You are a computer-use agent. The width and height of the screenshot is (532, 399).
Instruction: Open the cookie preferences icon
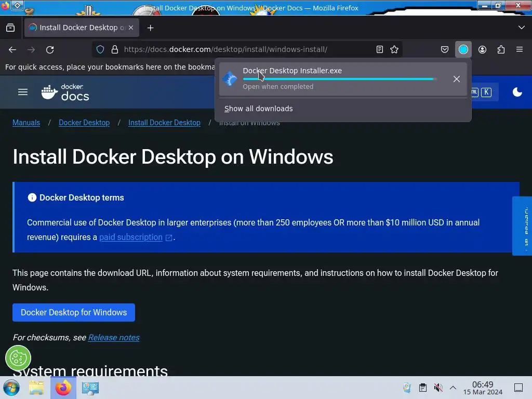point(18,358)
